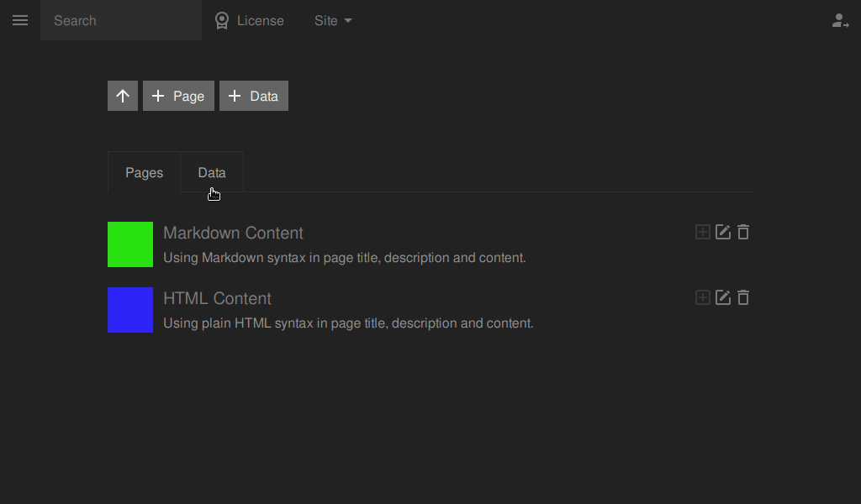Click the up arrow button
The height and width of the screenshot is (504, 861).
tap(123, 96)
